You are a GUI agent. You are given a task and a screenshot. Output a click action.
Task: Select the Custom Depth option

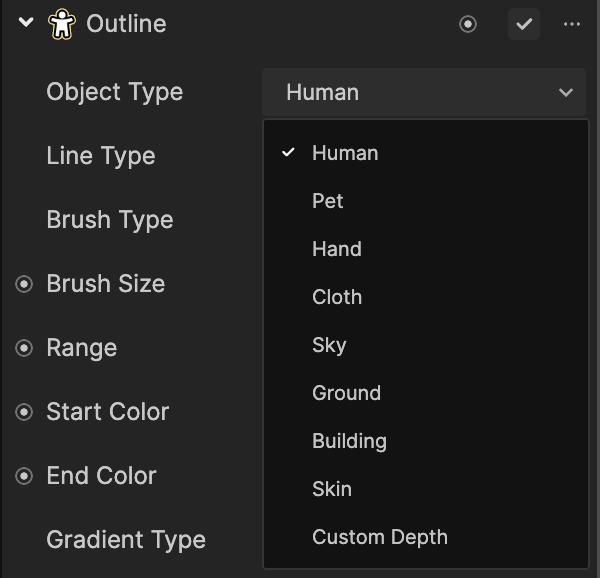426,537
